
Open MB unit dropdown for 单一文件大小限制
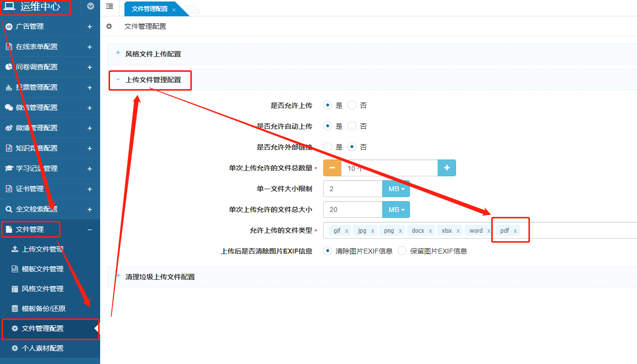(x=396, y=189)
